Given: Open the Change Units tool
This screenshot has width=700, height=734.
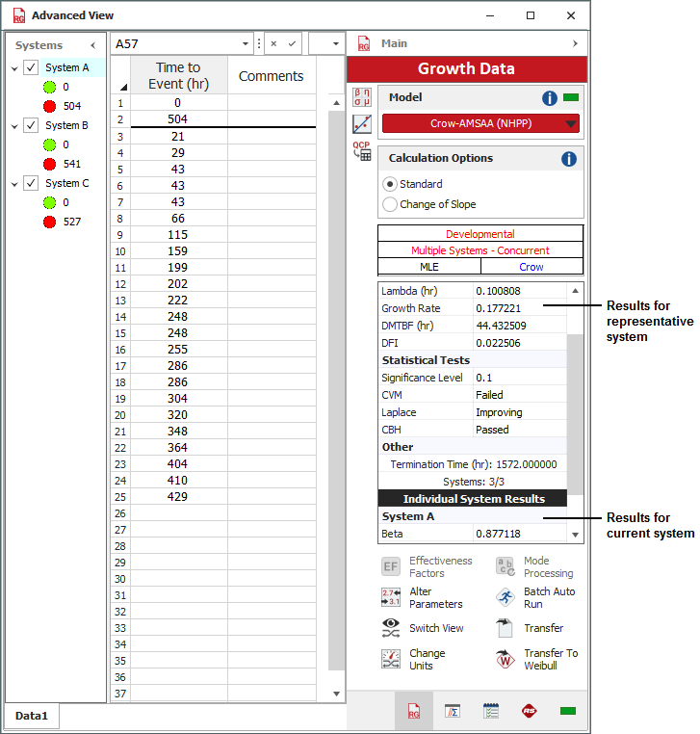Looking at the screenshot, I should click(391, 660).
